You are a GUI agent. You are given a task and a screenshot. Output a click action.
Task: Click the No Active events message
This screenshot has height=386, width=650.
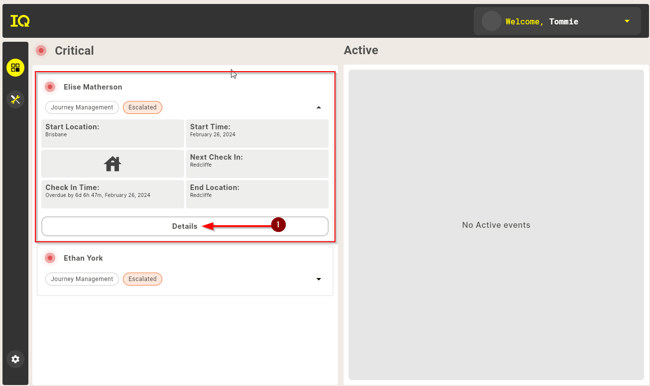coord(496,225)
